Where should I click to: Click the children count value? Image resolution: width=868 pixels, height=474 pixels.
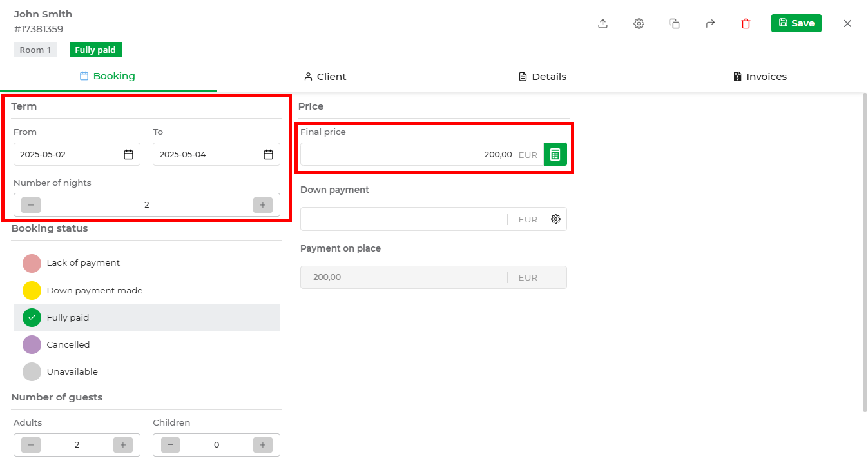pyautogui.click(x=217, y=445)
